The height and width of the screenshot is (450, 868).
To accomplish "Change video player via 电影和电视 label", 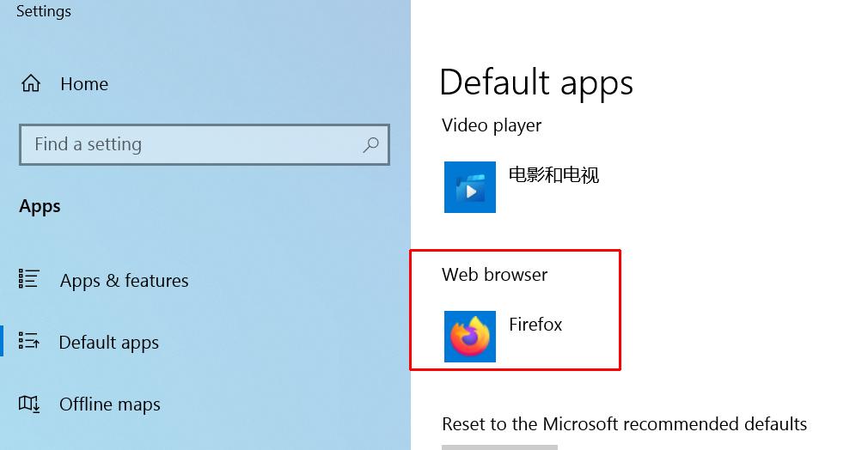I will tap(553, 175).
